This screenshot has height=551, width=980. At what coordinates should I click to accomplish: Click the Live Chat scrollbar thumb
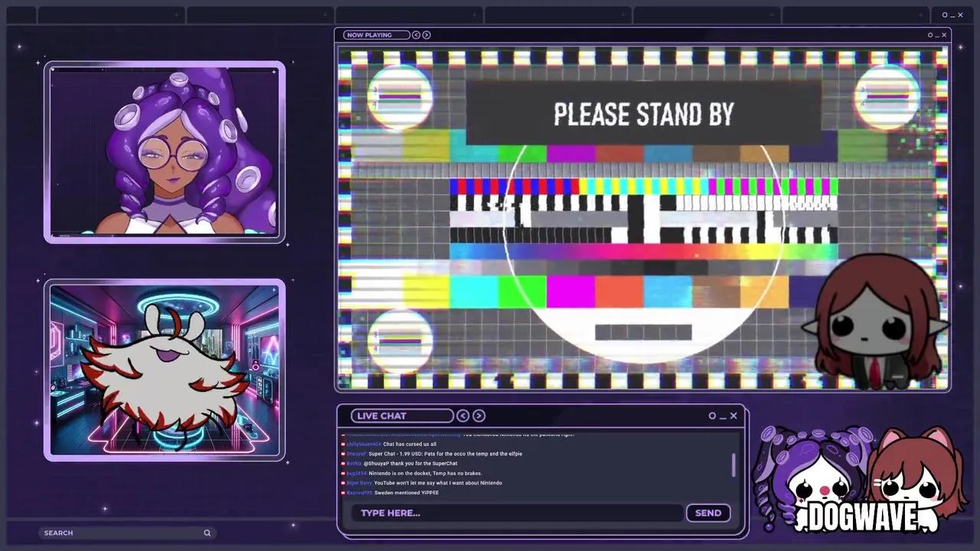[x=733, y=465]
